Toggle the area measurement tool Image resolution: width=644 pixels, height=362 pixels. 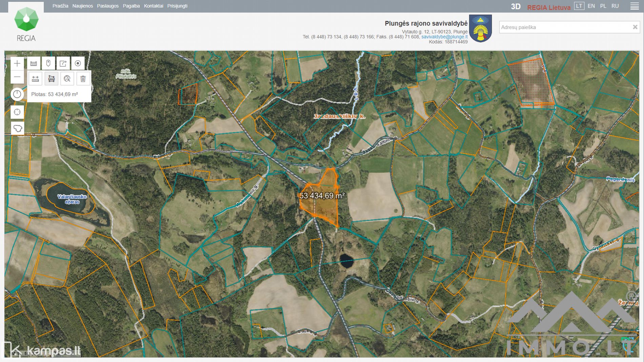point(51,79)
